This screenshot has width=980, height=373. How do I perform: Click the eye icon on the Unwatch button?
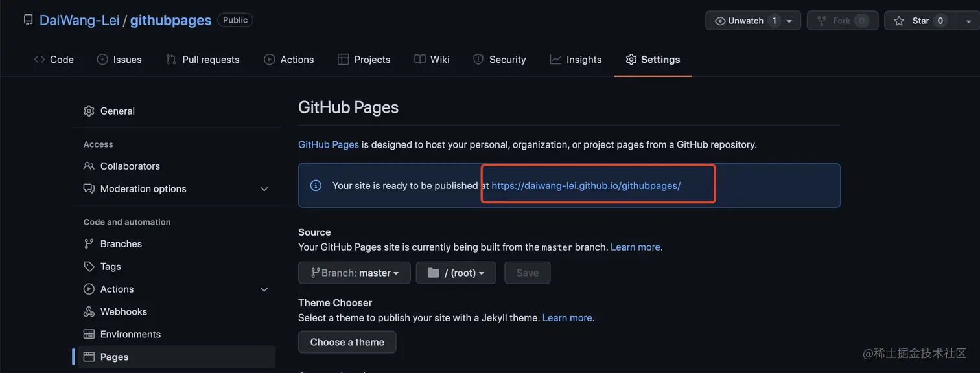tap(720, 21)
